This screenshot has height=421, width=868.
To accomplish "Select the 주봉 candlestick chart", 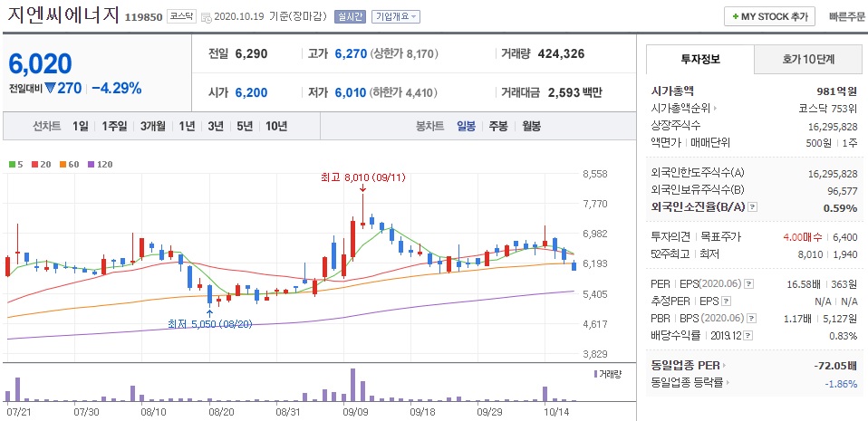I will click(x=497, y=126).
